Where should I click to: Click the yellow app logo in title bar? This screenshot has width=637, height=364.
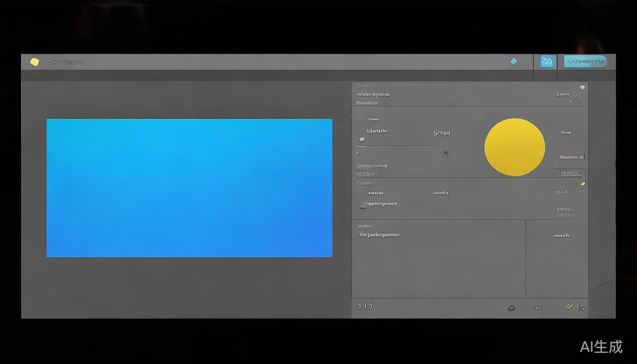pyautogui.click(x=35, y=62)
